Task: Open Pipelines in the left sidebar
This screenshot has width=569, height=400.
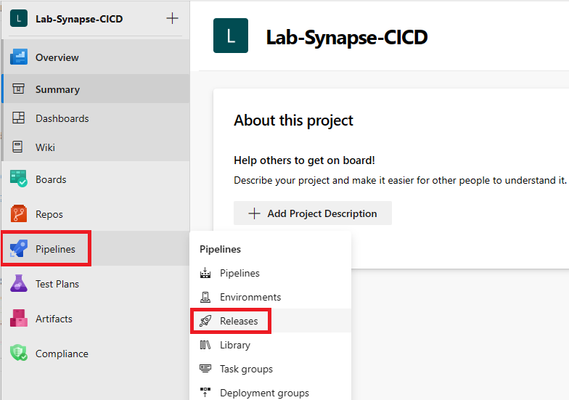Action: pyautogui.click(x=55, y=249)
